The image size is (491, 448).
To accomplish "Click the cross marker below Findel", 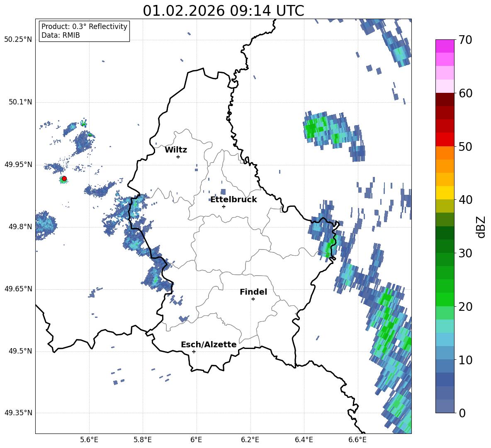I will point(253,299).
